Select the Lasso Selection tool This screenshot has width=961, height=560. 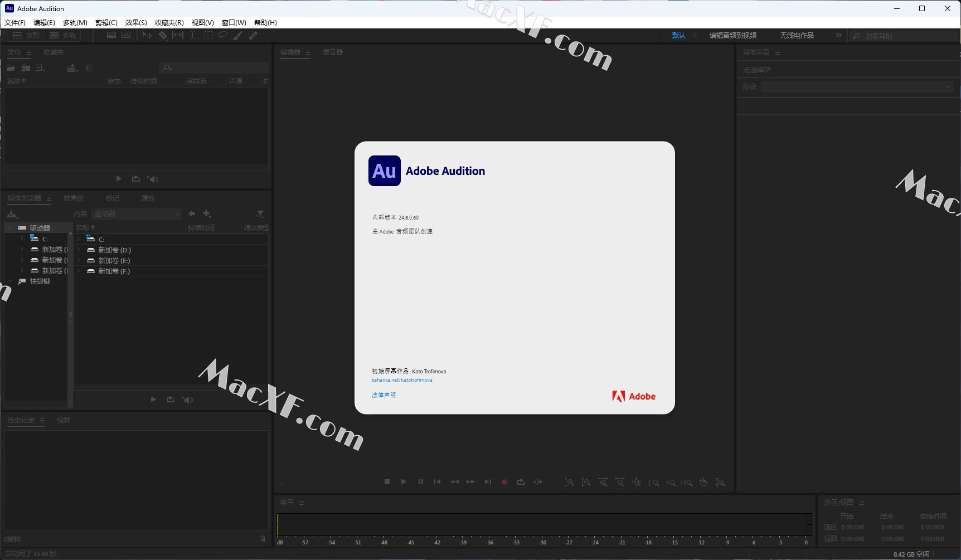point(223,35)
